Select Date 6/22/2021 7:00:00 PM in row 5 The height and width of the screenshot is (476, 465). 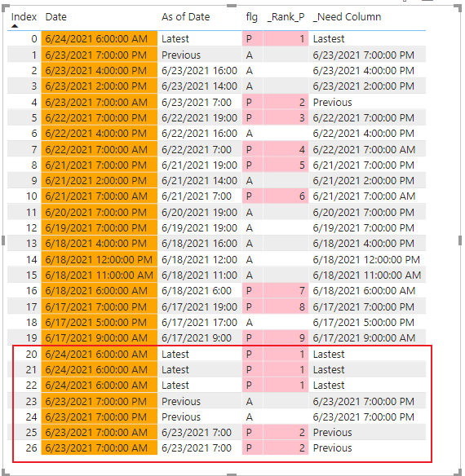point(100,117)
